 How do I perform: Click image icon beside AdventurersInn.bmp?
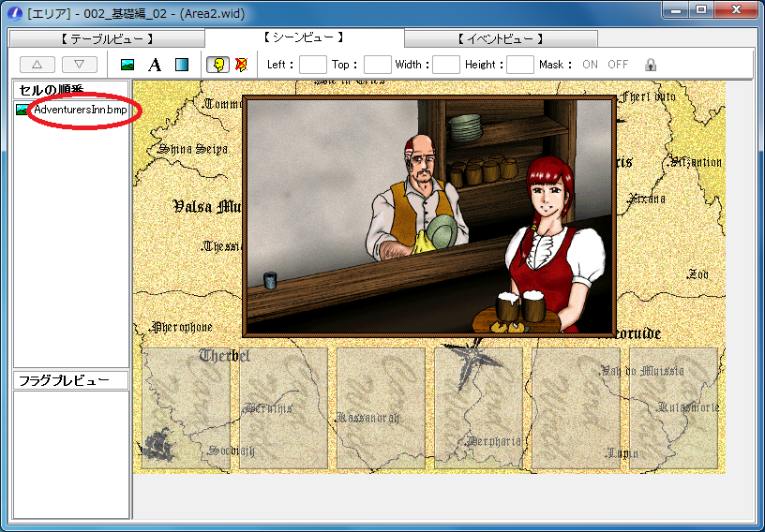pos(22,110)
